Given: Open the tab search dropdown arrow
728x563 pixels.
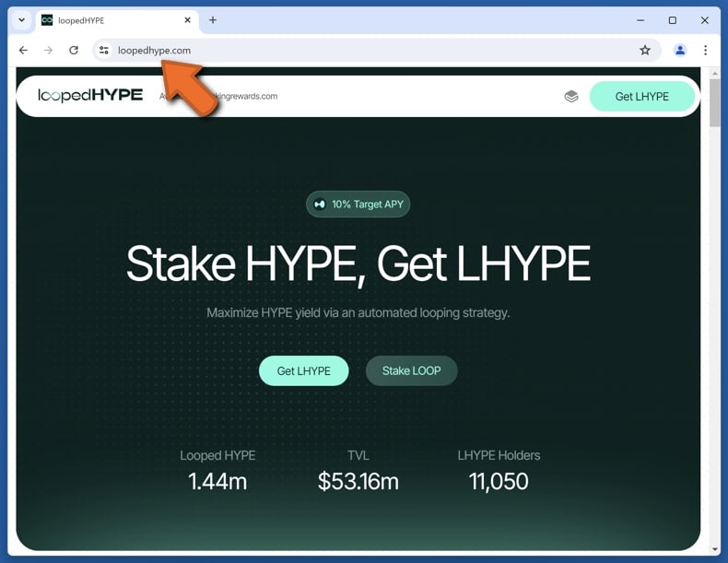Looking at the screenshot, I should click(x=22, y=20).
